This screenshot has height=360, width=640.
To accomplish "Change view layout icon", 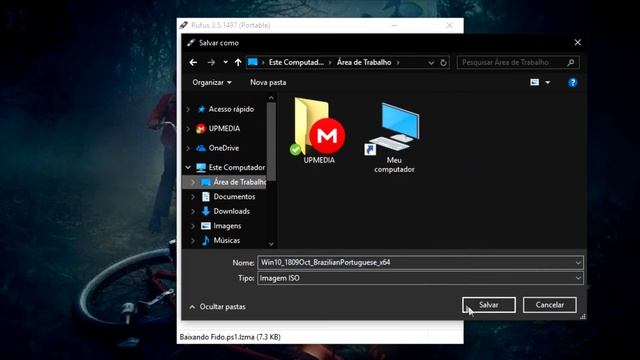I will click(x=534, y=82).
